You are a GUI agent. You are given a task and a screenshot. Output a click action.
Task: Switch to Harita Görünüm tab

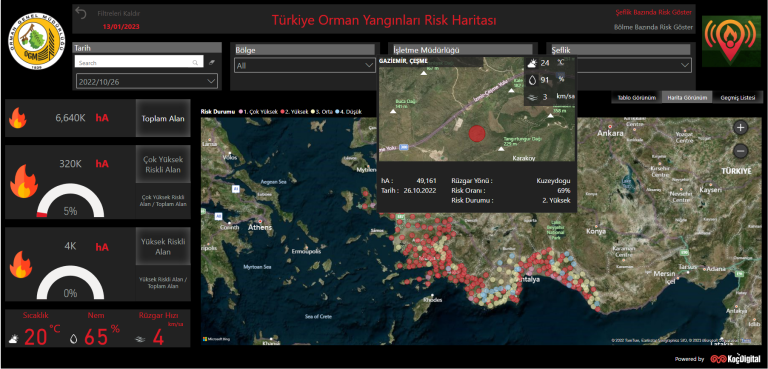pos(687,98)
